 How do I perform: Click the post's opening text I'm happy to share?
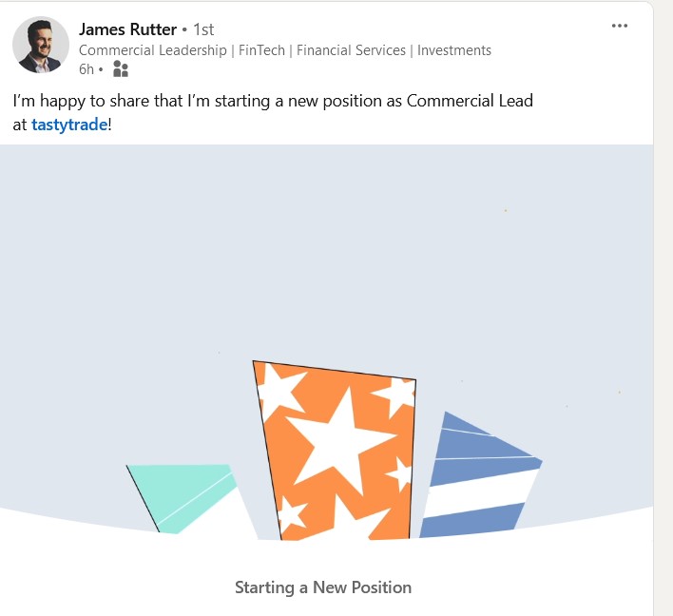coord(76,100)
